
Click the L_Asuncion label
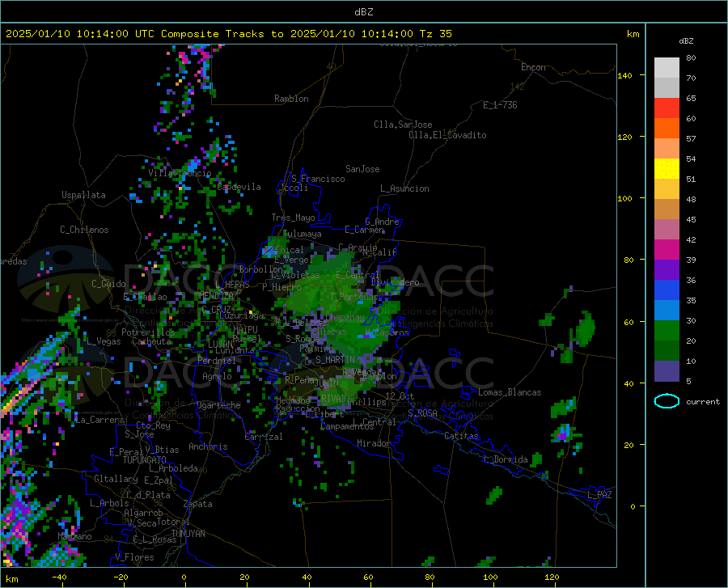click(404, 188)
